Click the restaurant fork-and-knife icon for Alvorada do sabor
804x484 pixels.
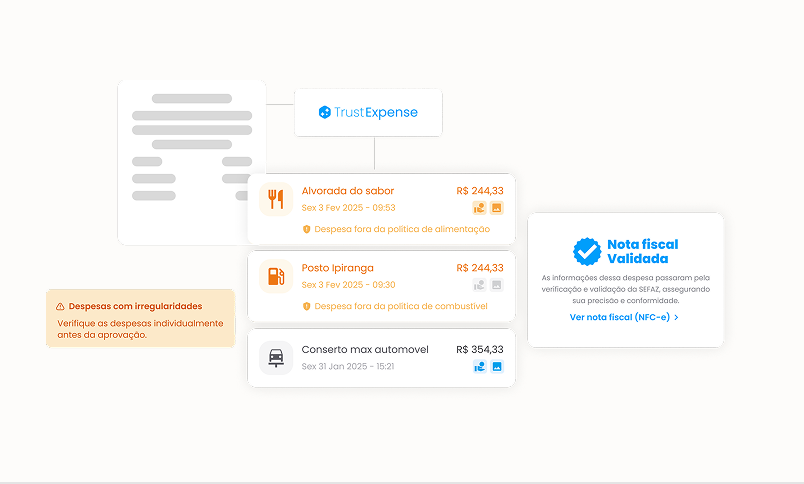click(276, 198)
